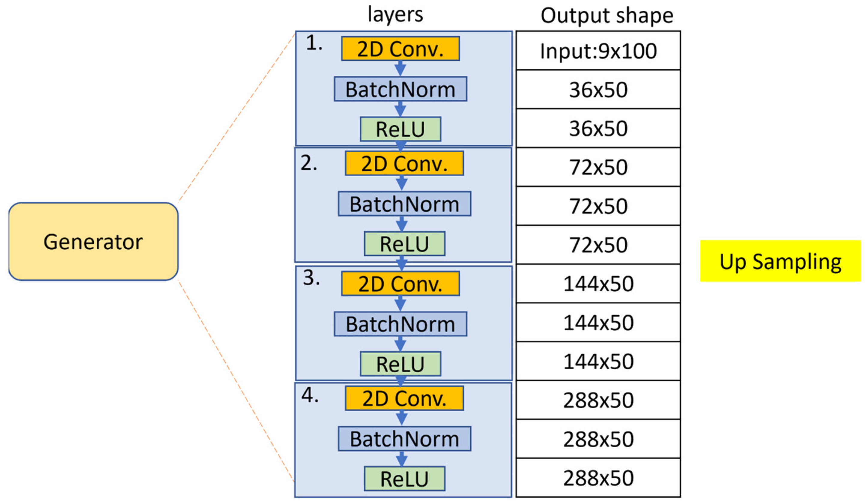
Task: Select the 2D Conv. box in block 4
Action: (404, 398)
